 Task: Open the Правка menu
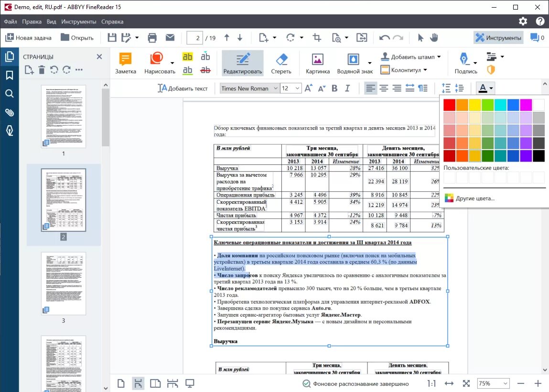point(32,22)
